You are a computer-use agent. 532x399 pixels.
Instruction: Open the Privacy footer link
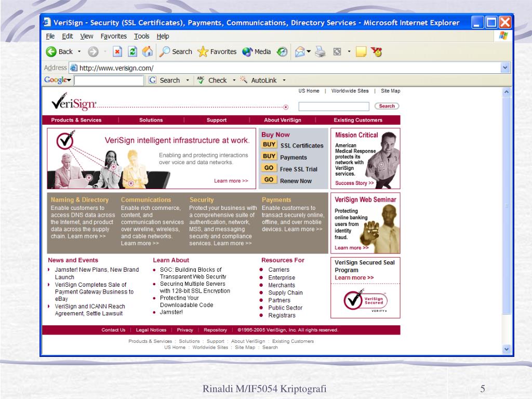click(x=185, y=330)
